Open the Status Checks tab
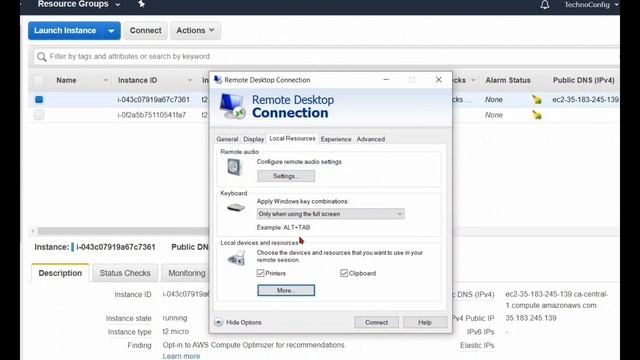Viewport: 640px width, 360px height. point(125,273)
